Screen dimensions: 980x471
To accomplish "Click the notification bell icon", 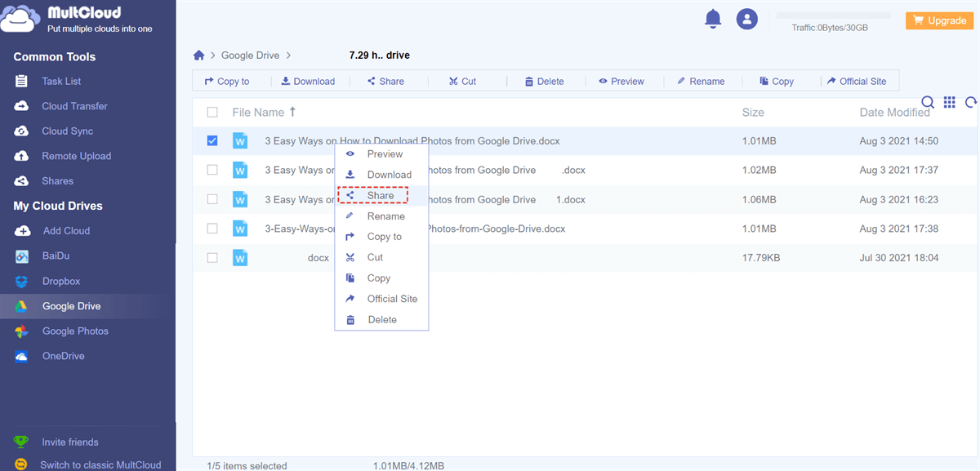I will (713, 20).
